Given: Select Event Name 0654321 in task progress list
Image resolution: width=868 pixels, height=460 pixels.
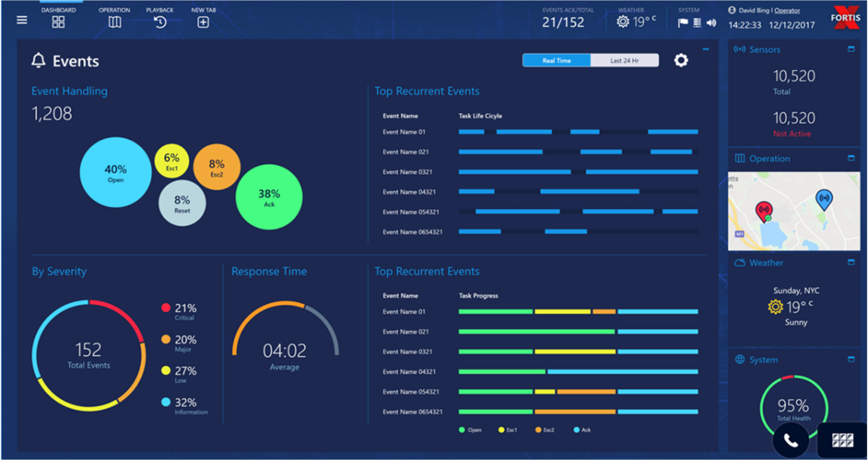Looking at the screenshot, I should point(412,412).
